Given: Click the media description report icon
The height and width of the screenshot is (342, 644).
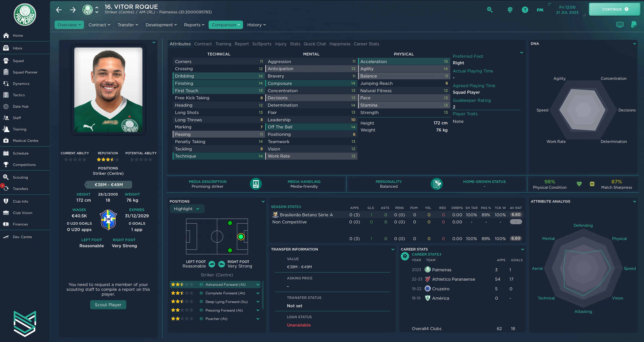Looking at the screenshot, I should 255,184.
